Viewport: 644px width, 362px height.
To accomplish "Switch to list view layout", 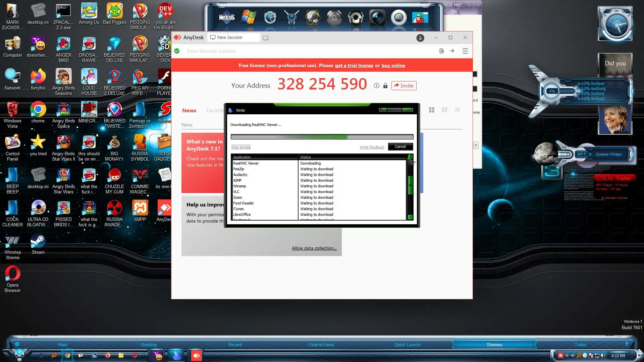I will pos(457,110).
